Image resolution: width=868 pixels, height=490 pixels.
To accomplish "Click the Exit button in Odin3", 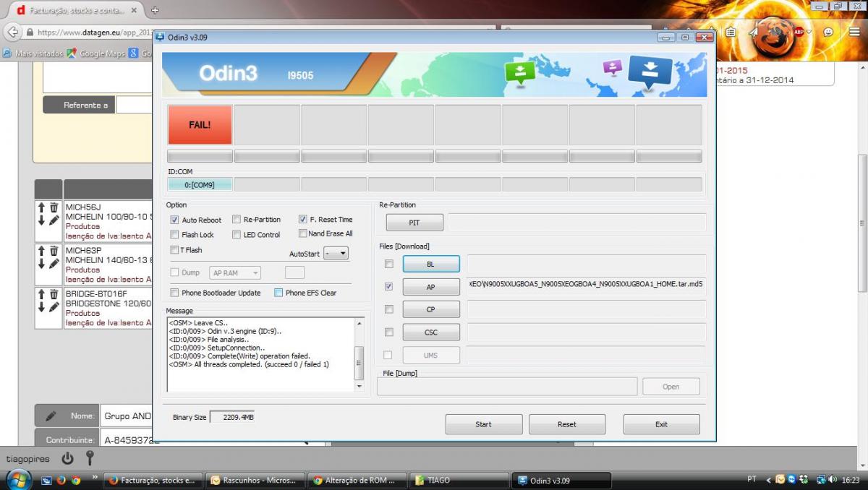I will 662,424.
